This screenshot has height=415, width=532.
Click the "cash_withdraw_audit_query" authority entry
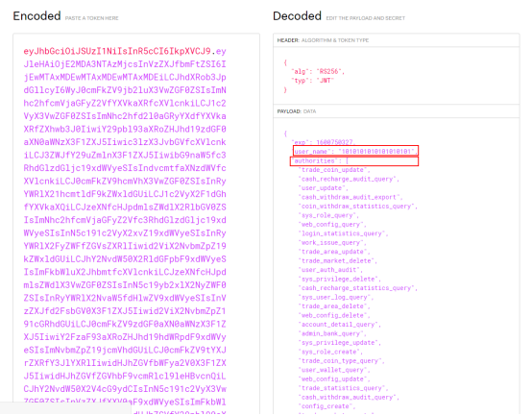pos(349,398)
